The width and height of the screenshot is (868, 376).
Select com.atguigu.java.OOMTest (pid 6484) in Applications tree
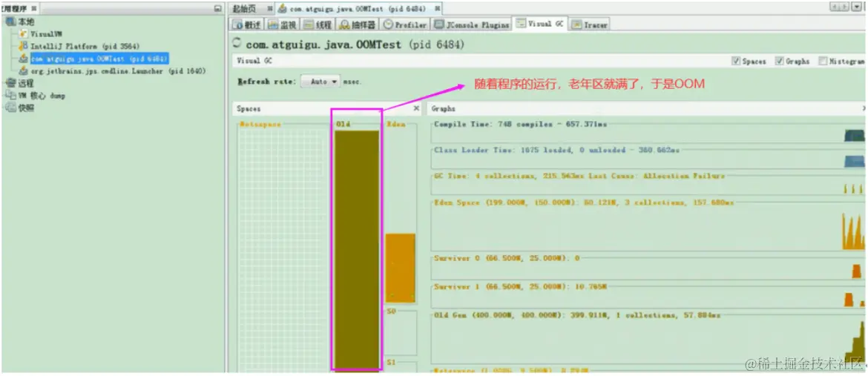coord(99,59)
